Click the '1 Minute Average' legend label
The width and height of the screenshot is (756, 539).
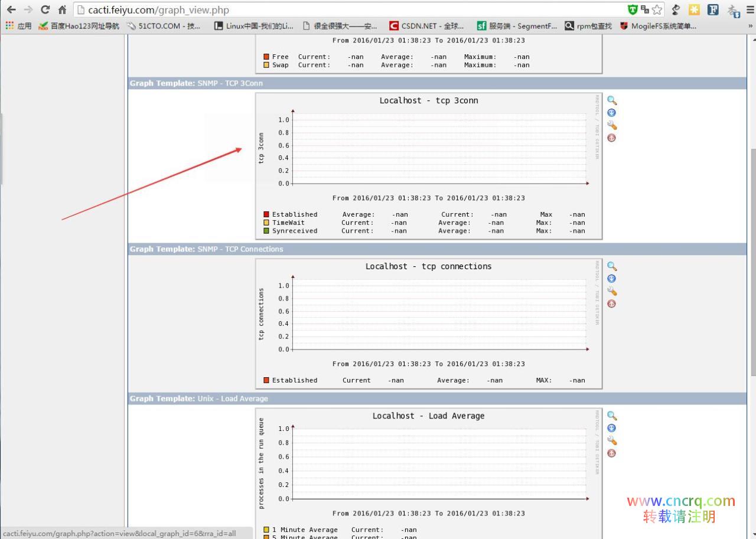point(305,530)
